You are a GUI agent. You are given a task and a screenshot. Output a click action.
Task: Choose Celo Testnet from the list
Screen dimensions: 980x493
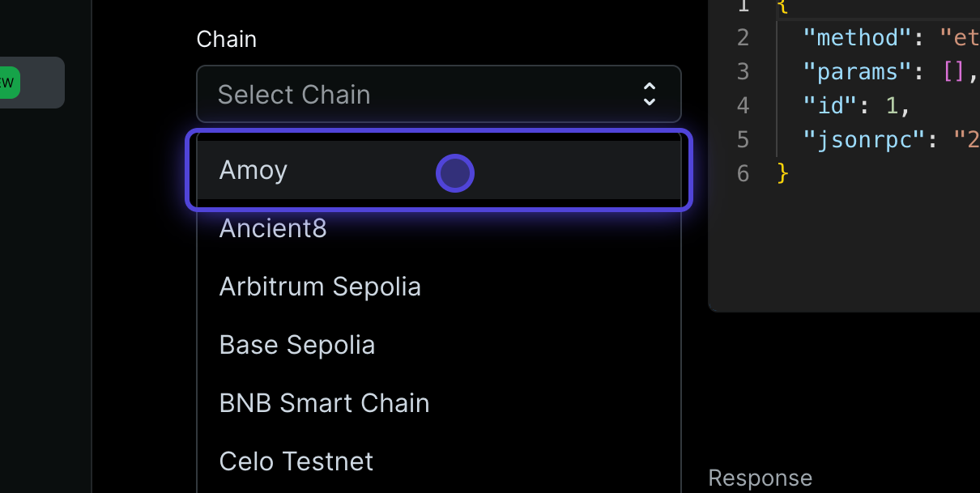[296, 461]
